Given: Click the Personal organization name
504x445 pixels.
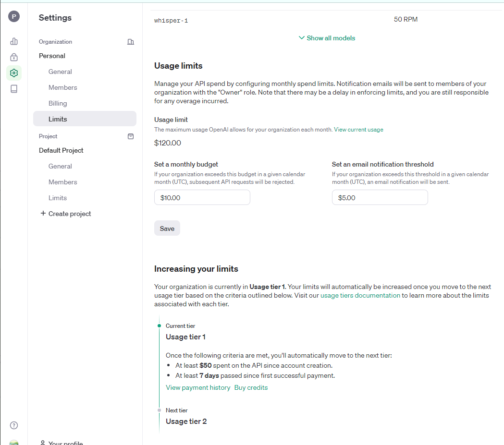Looking at the screenshot, I should click(52, 56).
